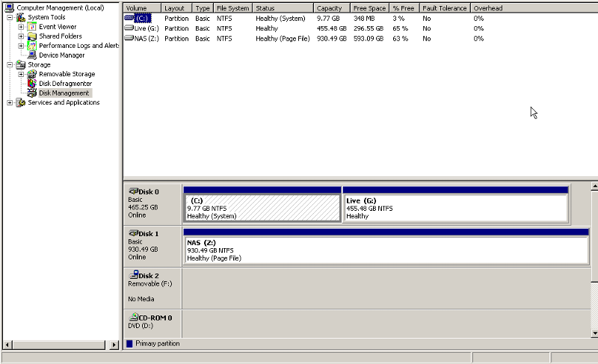Viewport: 598px width, 364px height.
Task: Click the 348 MB free space cell
Action: [x=364, y=18]
